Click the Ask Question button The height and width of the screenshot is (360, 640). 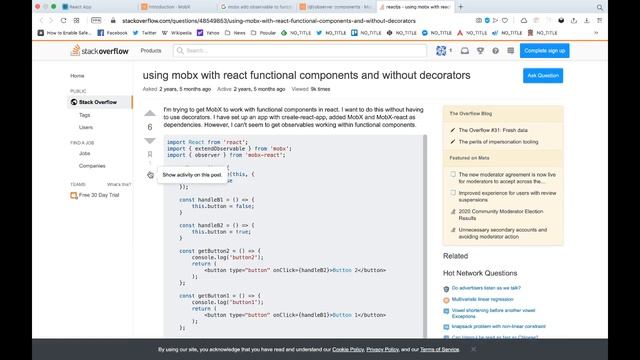pos(543,76)
